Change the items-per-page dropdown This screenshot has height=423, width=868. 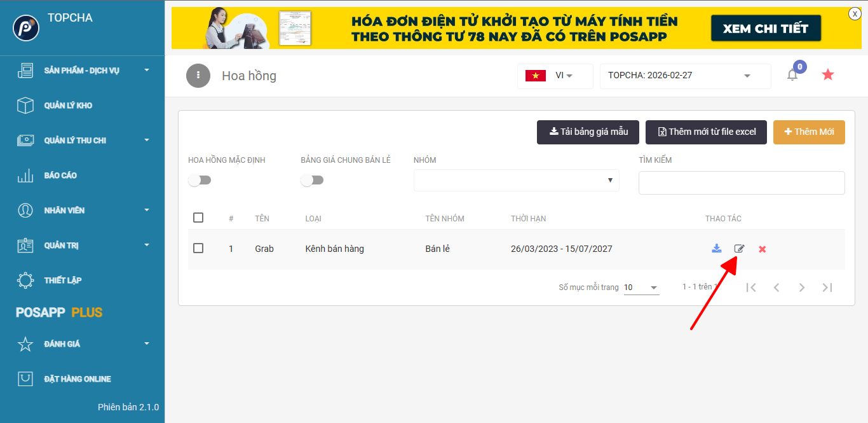tap(641, 288)
